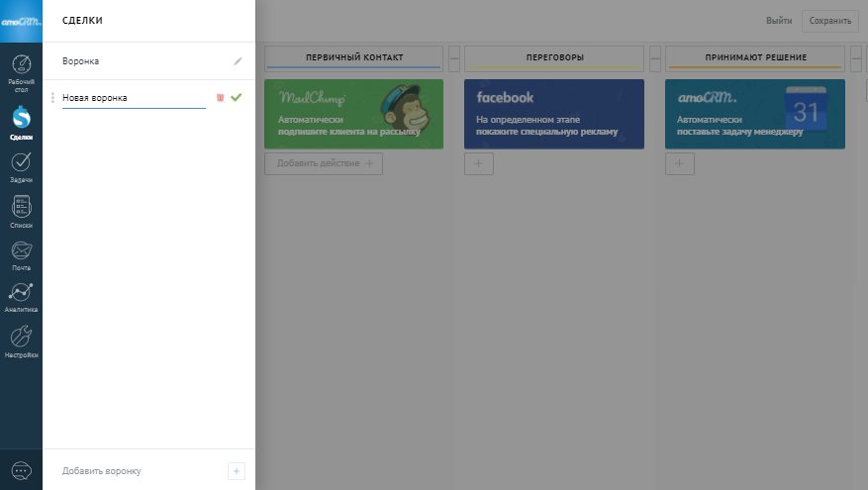Open the facebook advertising card
This screenshot has height=490, width=868.
click(554, 114)
